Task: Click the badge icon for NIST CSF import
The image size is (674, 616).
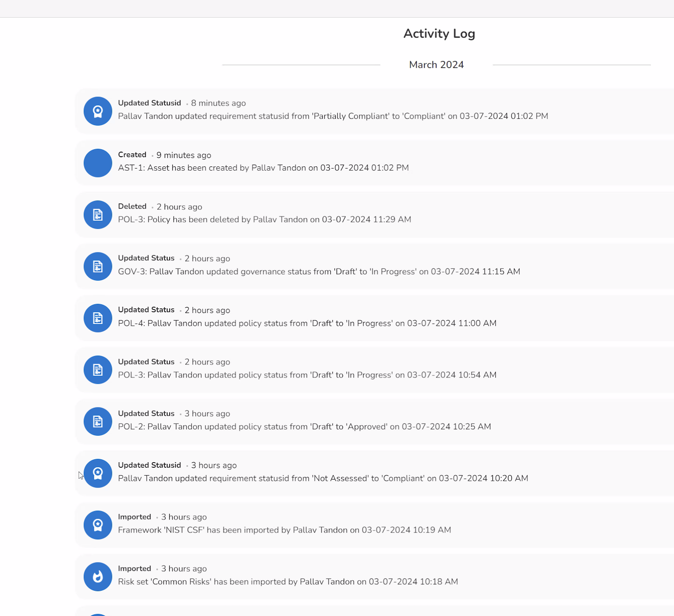Action: coord(98,525)
